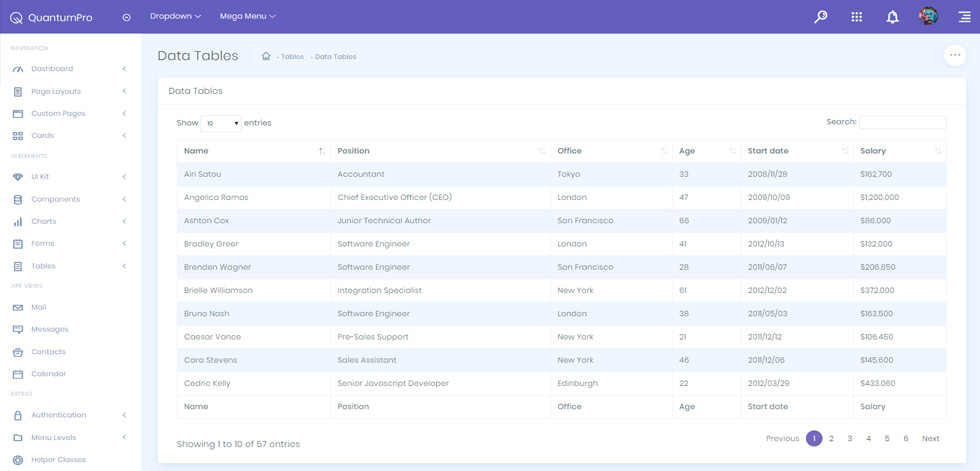
Task: Expand the Page Layouts chevron
Action: 124,91
